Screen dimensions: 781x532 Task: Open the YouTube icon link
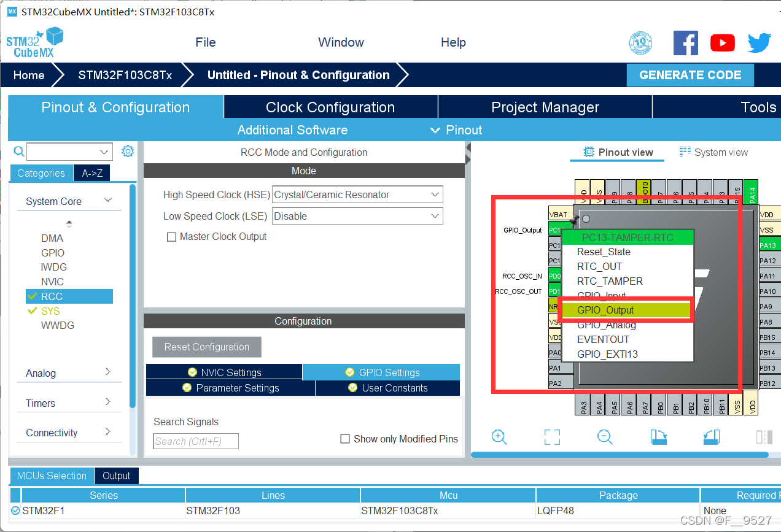(723, 43)
